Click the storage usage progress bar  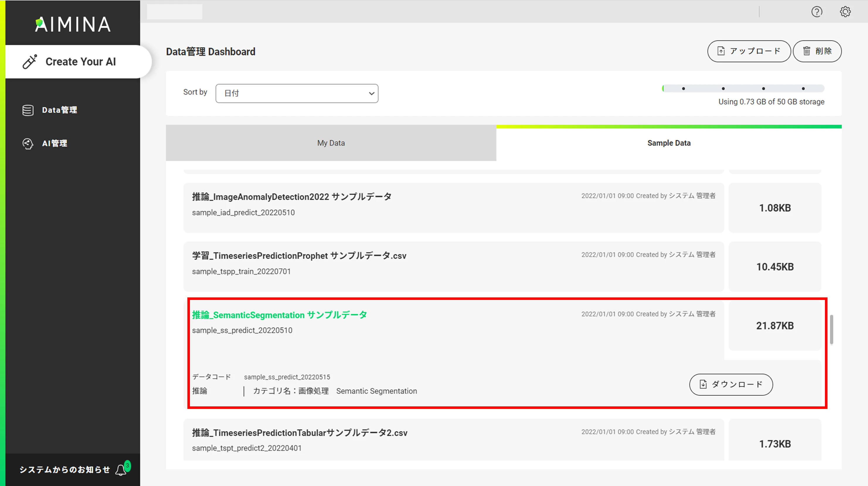(x=743, y=88)
